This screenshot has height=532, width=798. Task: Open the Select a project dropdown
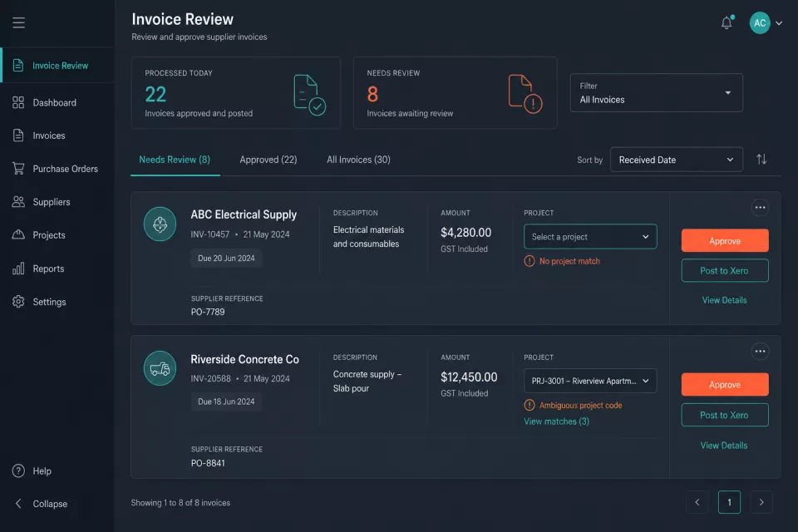590,237
